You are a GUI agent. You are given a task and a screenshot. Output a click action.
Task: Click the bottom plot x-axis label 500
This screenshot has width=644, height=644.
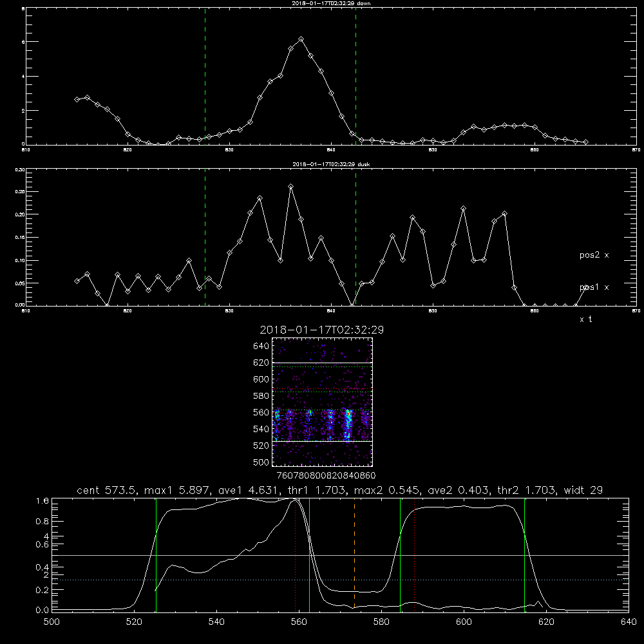coord(52,622)
